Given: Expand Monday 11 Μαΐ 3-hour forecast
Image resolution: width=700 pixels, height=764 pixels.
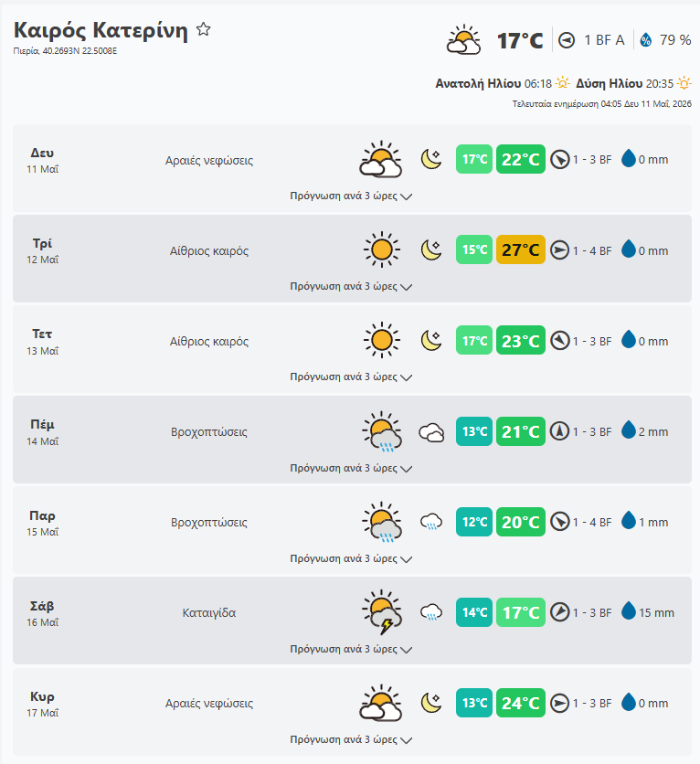Looking at the screenshot, I should point(351,196).
